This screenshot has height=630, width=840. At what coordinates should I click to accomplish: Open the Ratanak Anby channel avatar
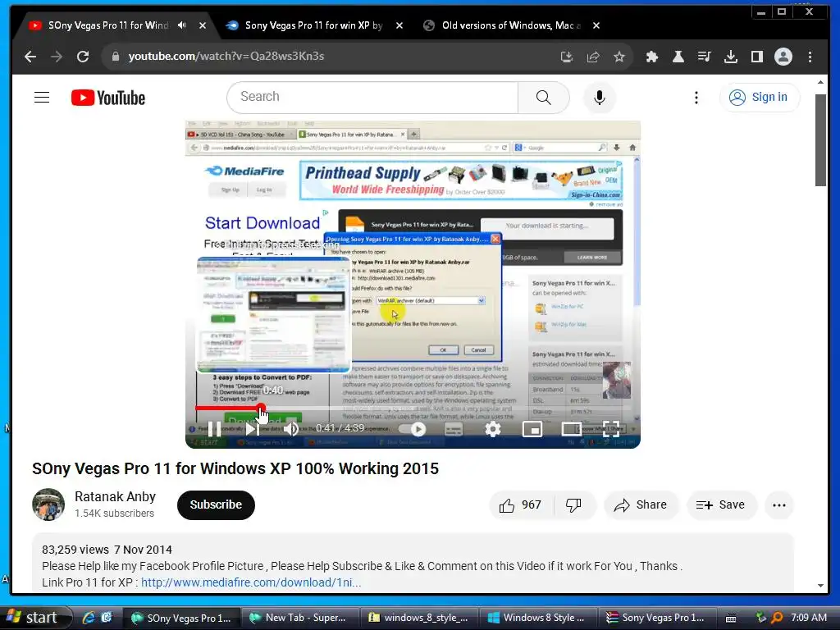click(x=48, y=504)
